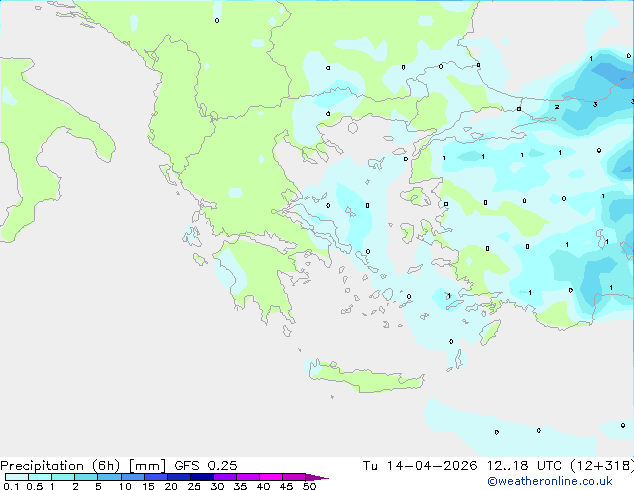Select the 0.5–1 mm legend swatch
This screenshot has width=634, height=490.
click(40, 477)
